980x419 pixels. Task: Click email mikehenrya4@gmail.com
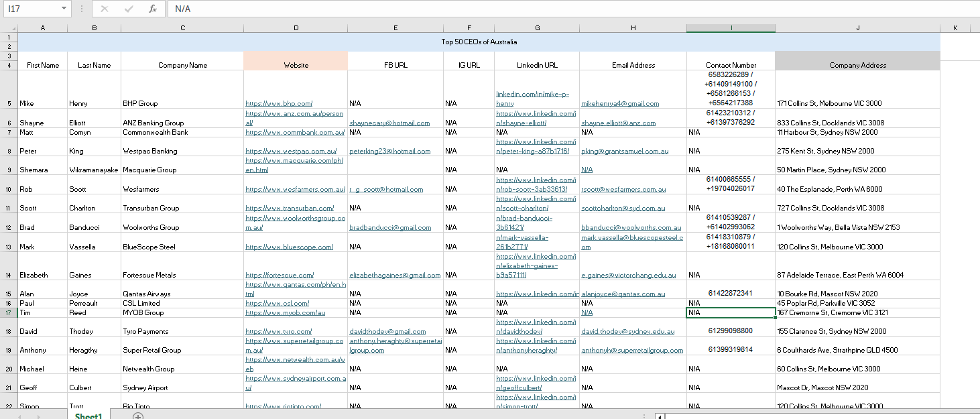[620, 104]
